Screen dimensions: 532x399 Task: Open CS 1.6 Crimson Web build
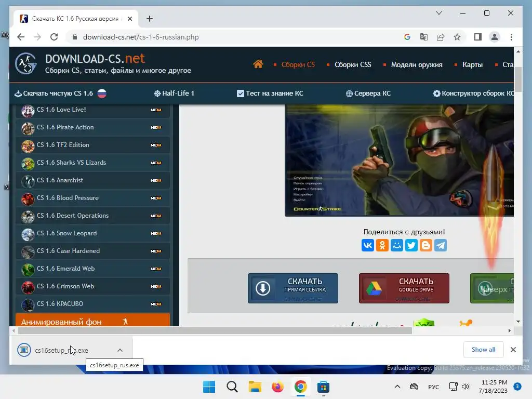[92, 286]
